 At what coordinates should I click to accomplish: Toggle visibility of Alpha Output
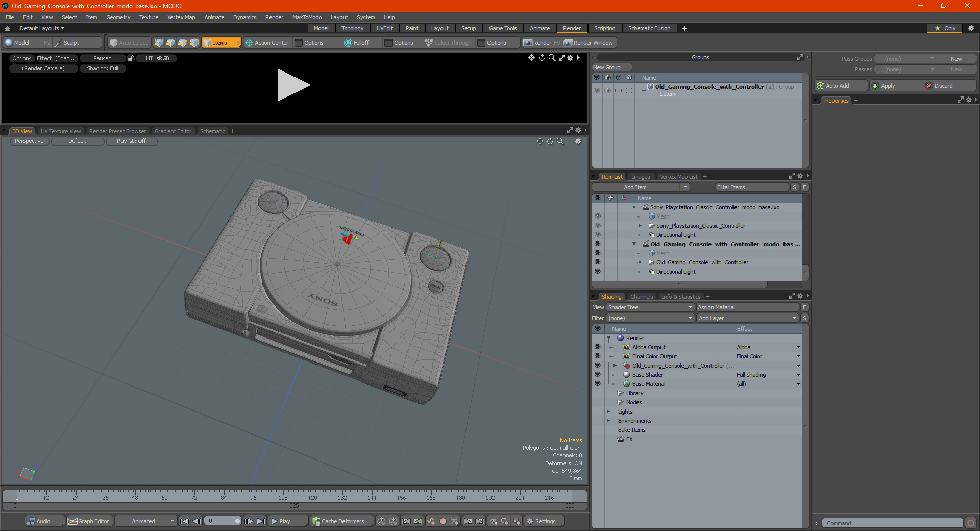597,347
